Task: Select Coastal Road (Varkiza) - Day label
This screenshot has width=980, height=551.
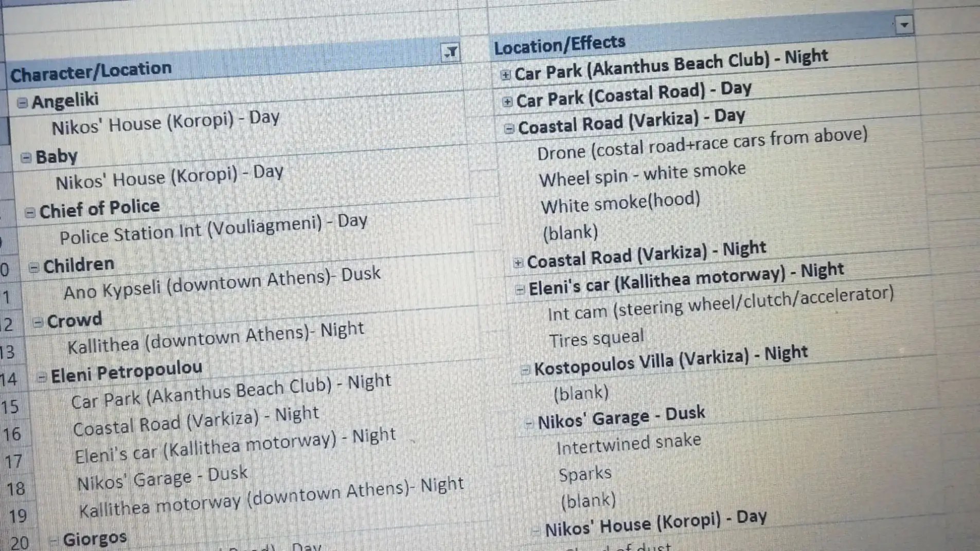Action: point(632,122)
